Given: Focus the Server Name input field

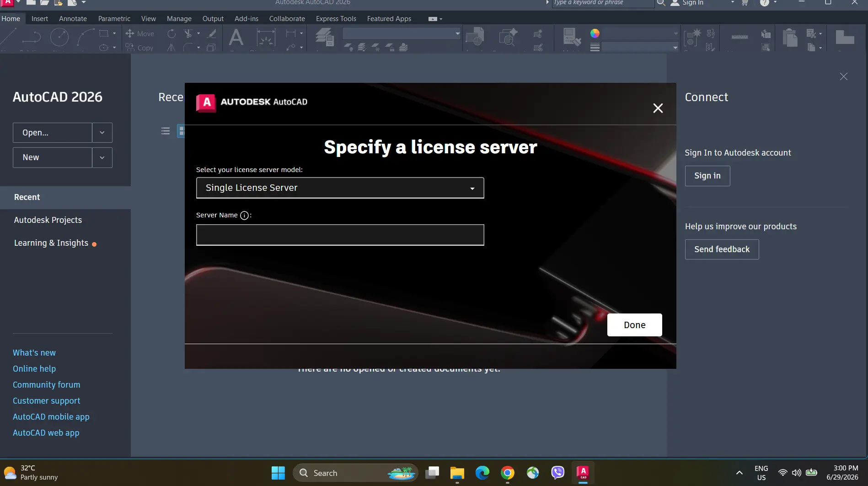Looking at the screenshot, I should (340, 235).
